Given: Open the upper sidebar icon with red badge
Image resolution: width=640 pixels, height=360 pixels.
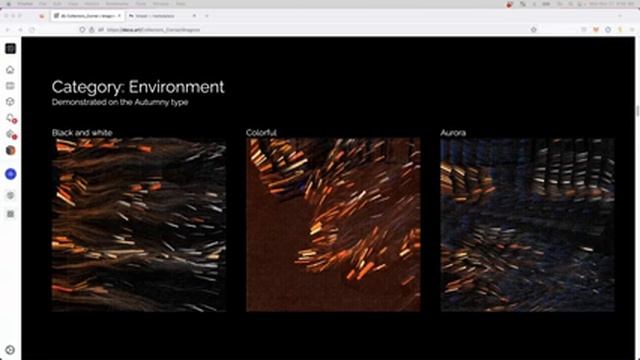Looking at the screenshot, I should pos(11,118).
